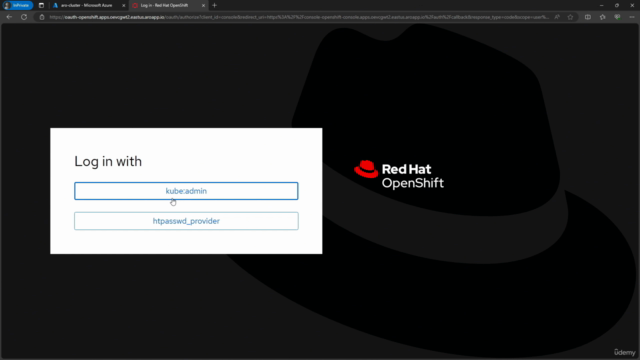This screenshot has width=640, height=360.
Task: Restore down the browser window
Action: click(x=617, y=5)
